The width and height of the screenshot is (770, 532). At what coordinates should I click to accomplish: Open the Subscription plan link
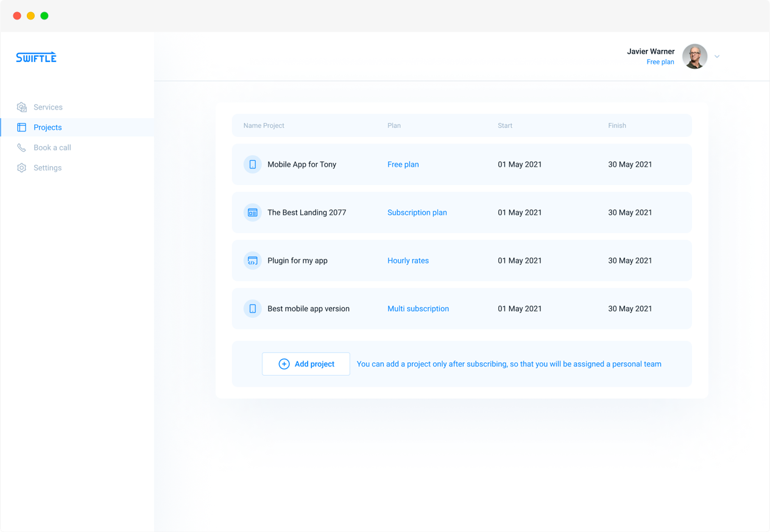[x=417, y=212]
